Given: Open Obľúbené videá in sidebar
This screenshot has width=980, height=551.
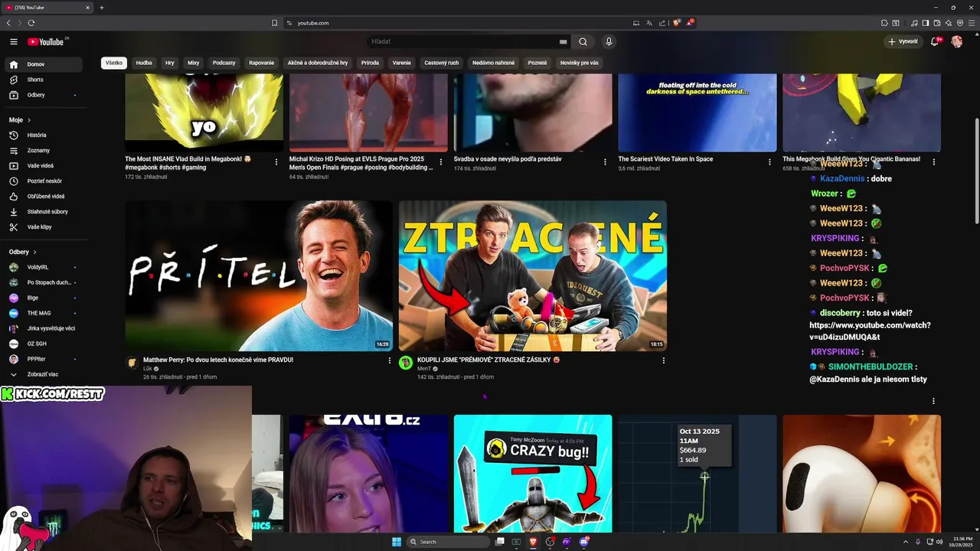Looking at the screenshot, I should pos(43,196).
